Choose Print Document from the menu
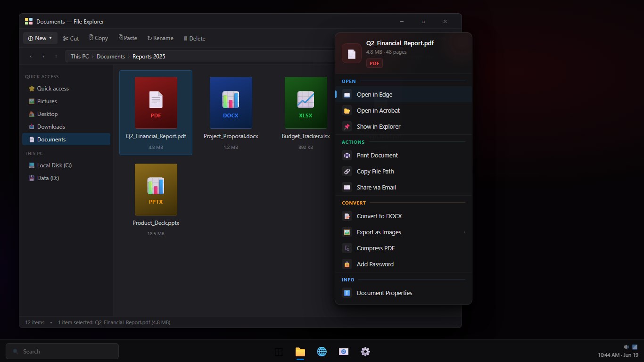 (404, 155)
